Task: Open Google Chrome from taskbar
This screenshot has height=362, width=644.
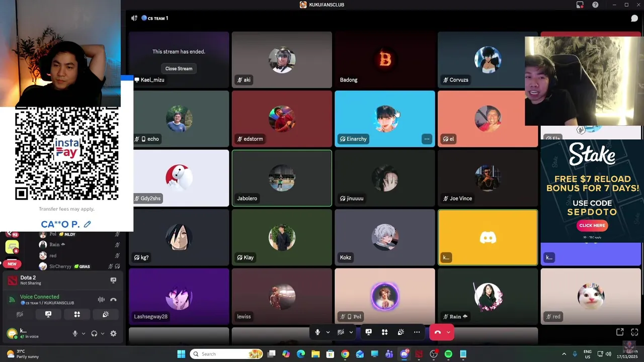Action: [345, 354]
